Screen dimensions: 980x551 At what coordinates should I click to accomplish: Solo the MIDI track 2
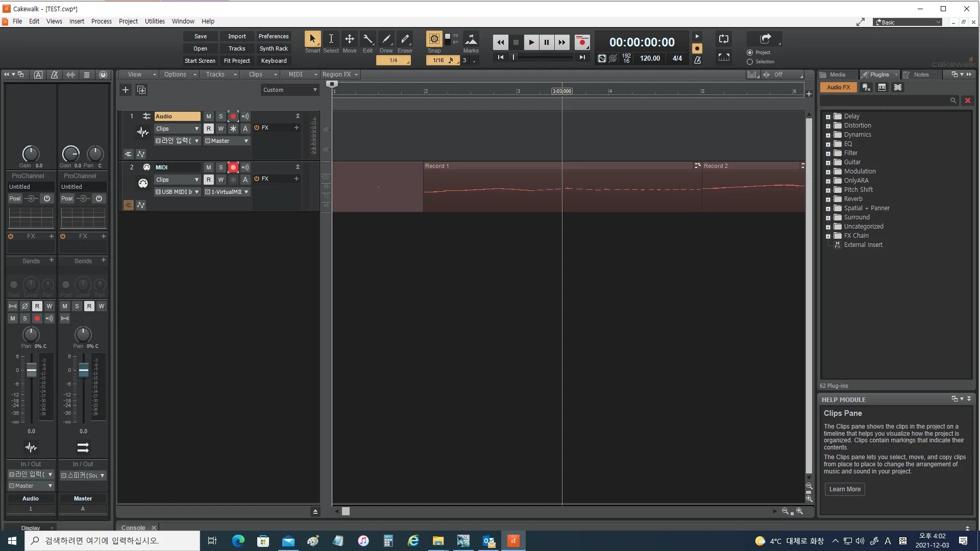coord(221,167)
